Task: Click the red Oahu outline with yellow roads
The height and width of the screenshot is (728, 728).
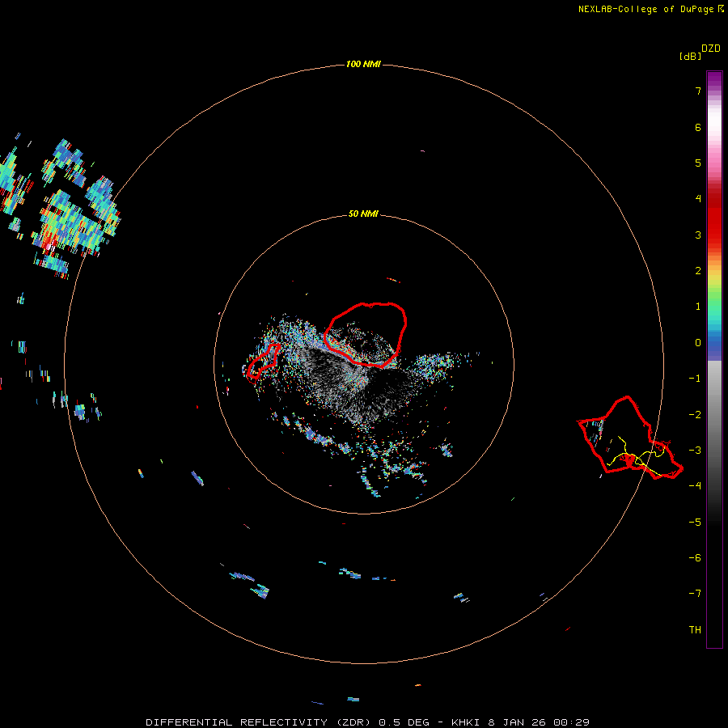Action: [x=629, y=438]
